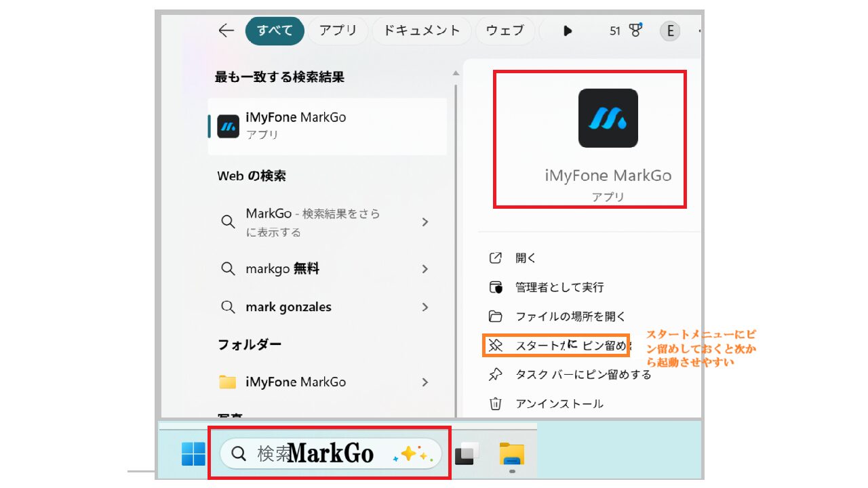Click search magnifier beside markgo 無料
Image resolution: width=868 pixels, height=488 pixels.
click(229, 269)
